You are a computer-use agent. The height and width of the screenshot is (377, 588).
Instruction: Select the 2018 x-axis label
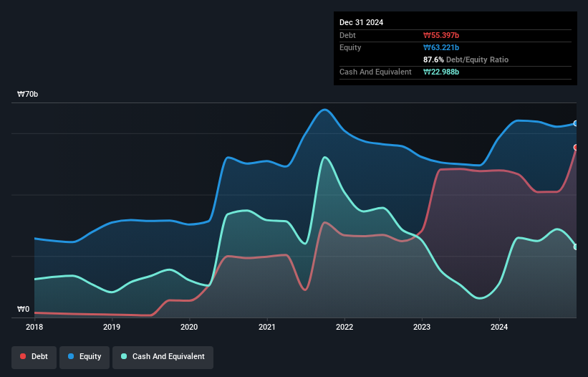[34, 327]
